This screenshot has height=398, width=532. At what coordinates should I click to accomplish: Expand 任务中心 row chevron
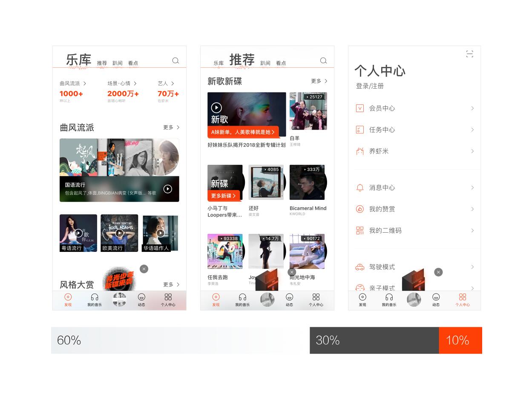[472, 130]
